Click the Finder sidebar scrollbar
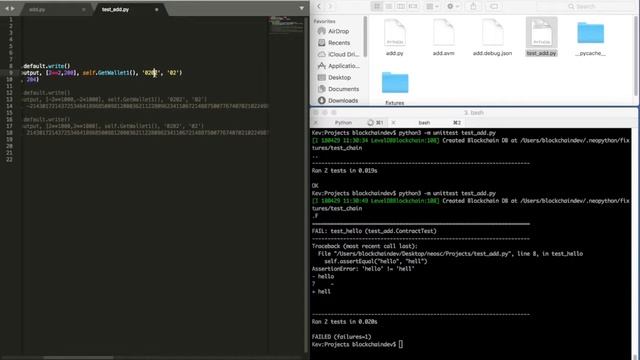This screenshot has height=360, width=640. (365, 37)
